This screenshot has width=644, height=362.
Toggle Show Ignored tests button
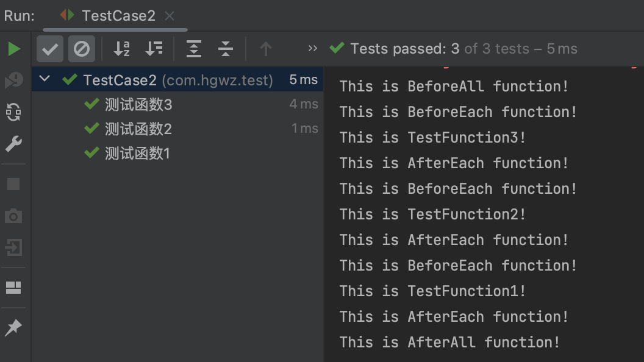coord(81,49)
